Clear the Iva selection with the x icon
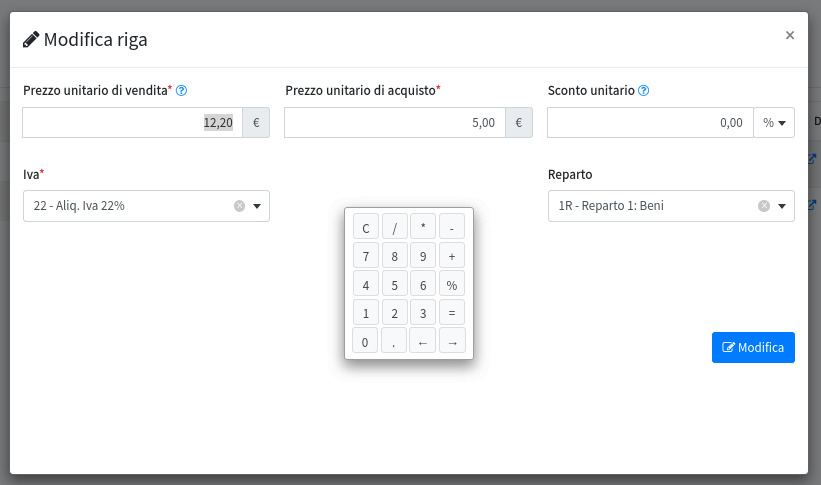The image size is (821, 485). 239,206
